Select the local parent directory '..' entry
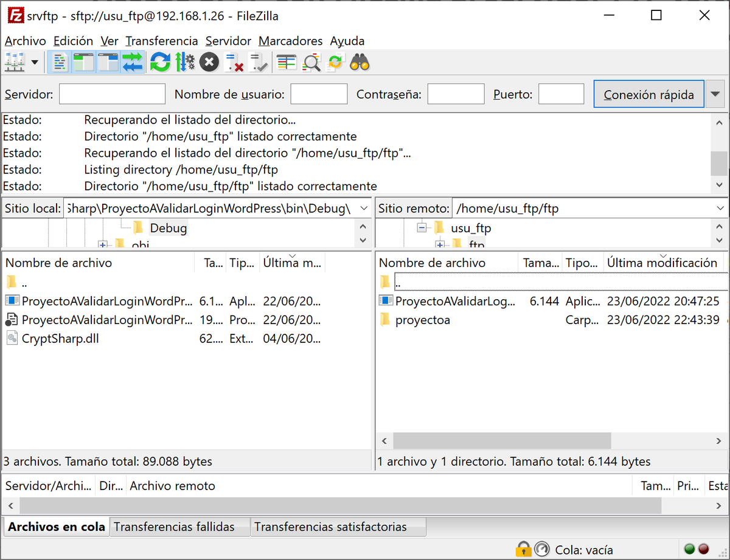Screen dimensions: 730x560 (186, 282)
